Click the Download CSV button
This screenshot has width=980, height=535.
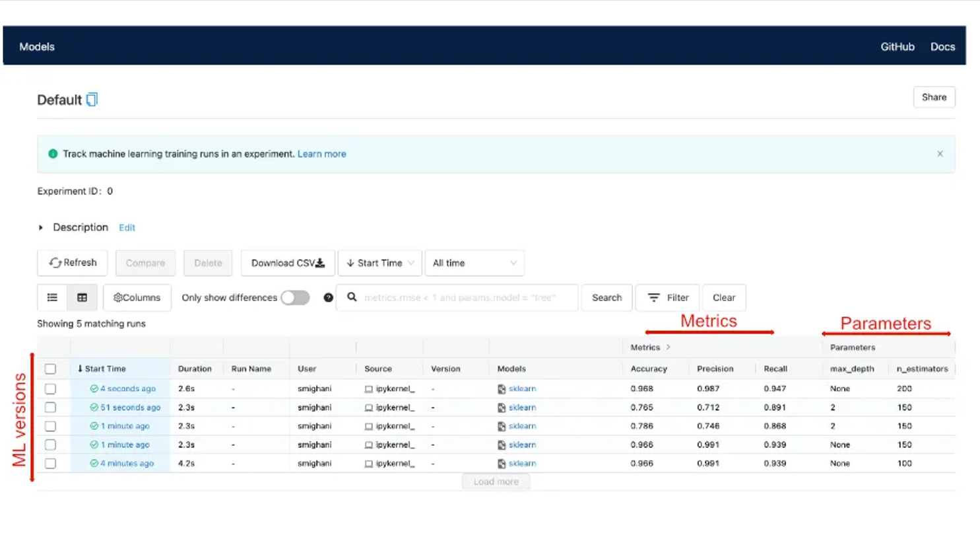click(288, 263)
